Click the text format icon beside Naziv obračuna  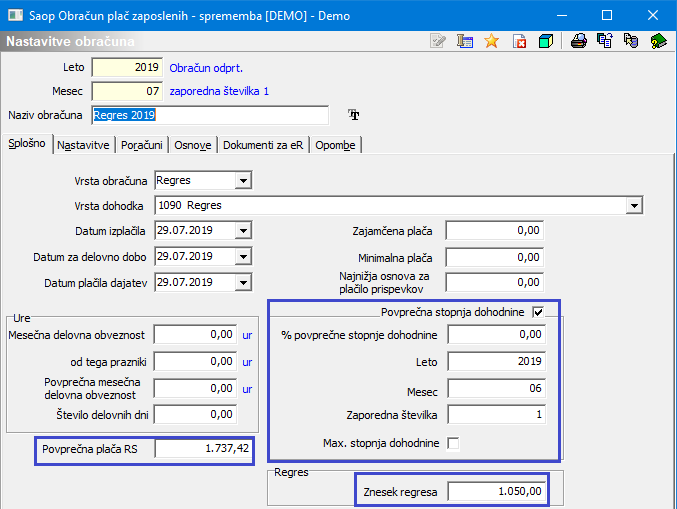pos(353,115)
